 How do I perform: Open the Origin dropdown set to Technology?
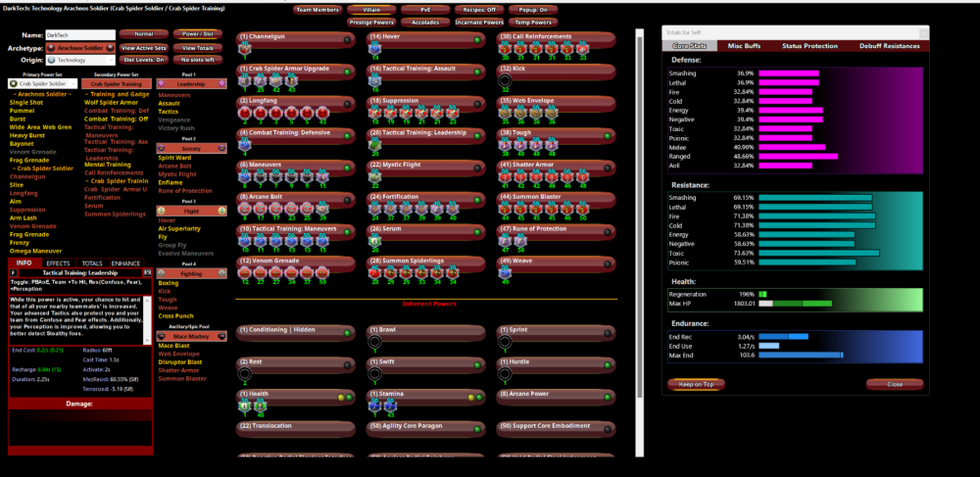coord(79,61)
